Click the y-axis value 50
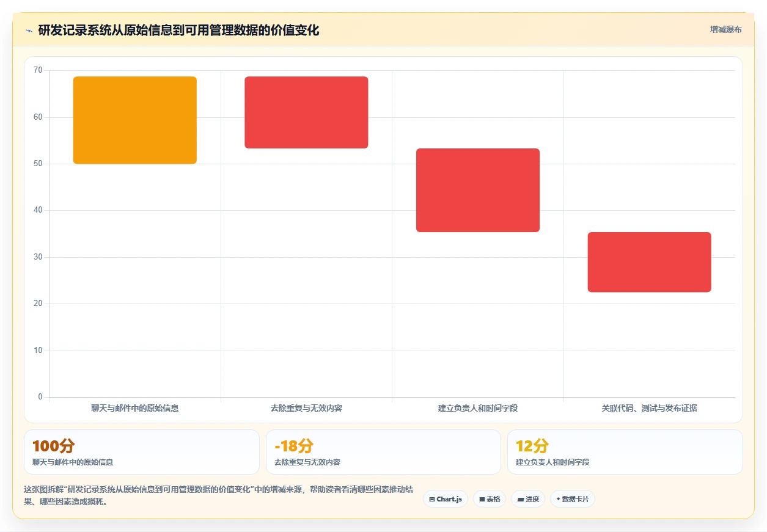Image resolution: width=767 pixels, height=532 pixels. coord(38,164)
